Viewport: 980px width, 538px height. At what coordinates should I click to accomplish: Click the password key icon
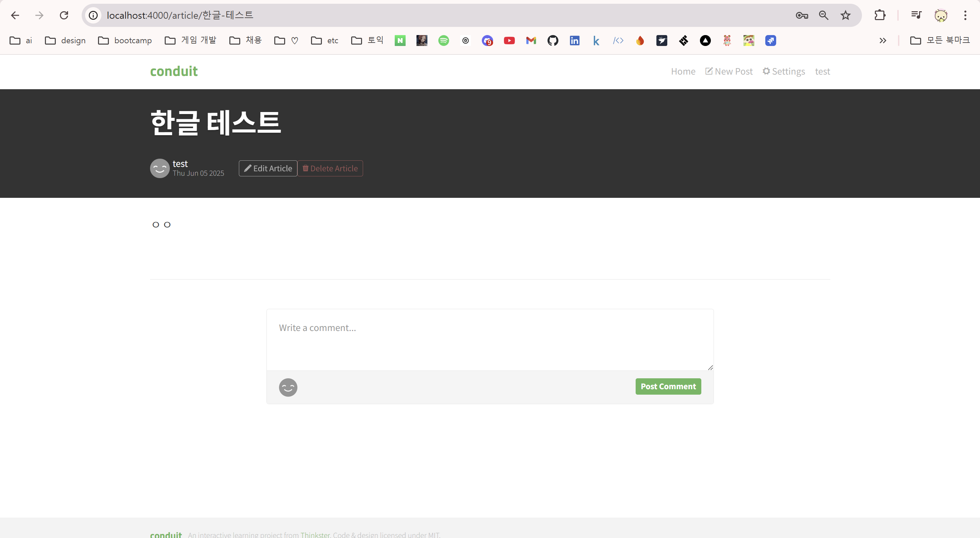pyautogui.click(x=802, y=15)
